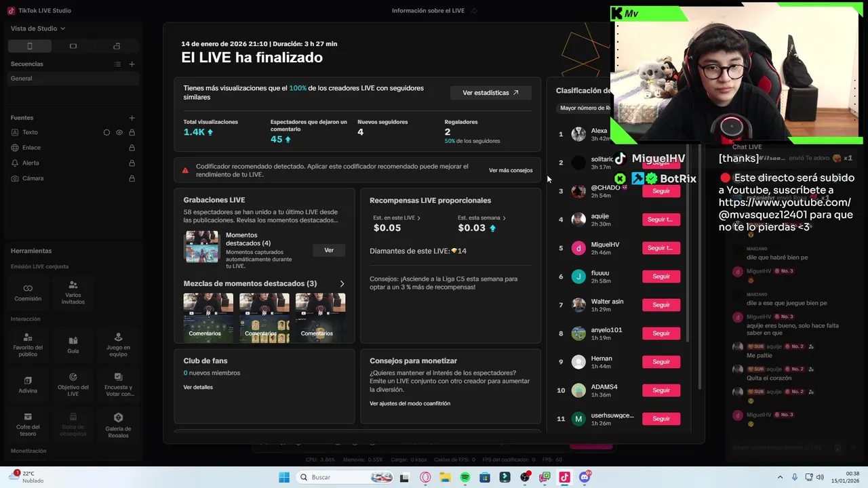Open the Adivina tool
The height and width of the screenshot is (488, 868).
click(28, 385)
